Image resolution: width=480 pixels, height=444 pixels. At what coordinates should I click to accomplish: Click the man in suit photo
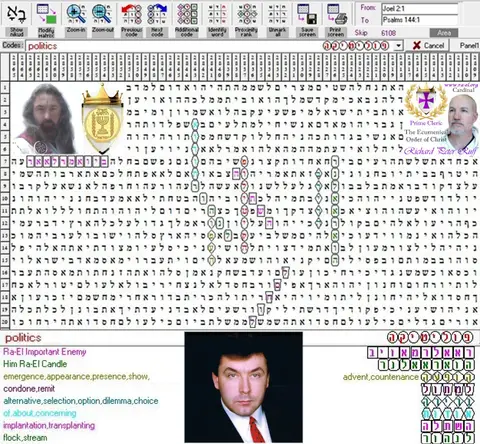[244, 387]
